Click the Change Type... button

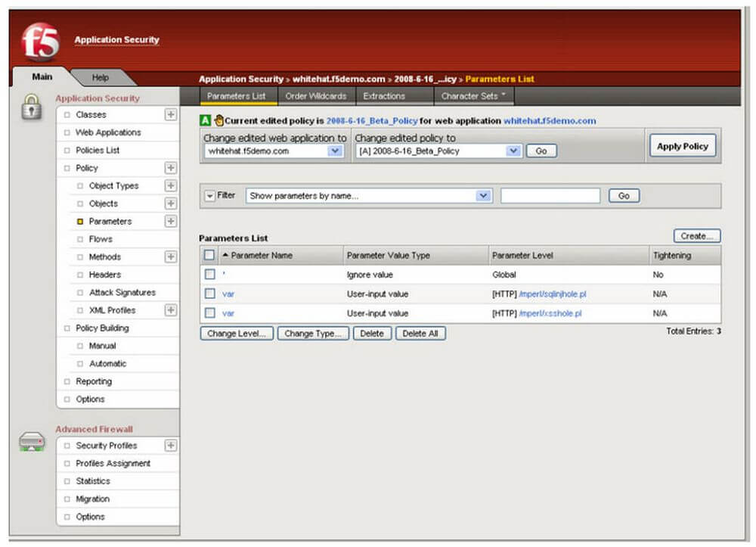click(313, 334)
